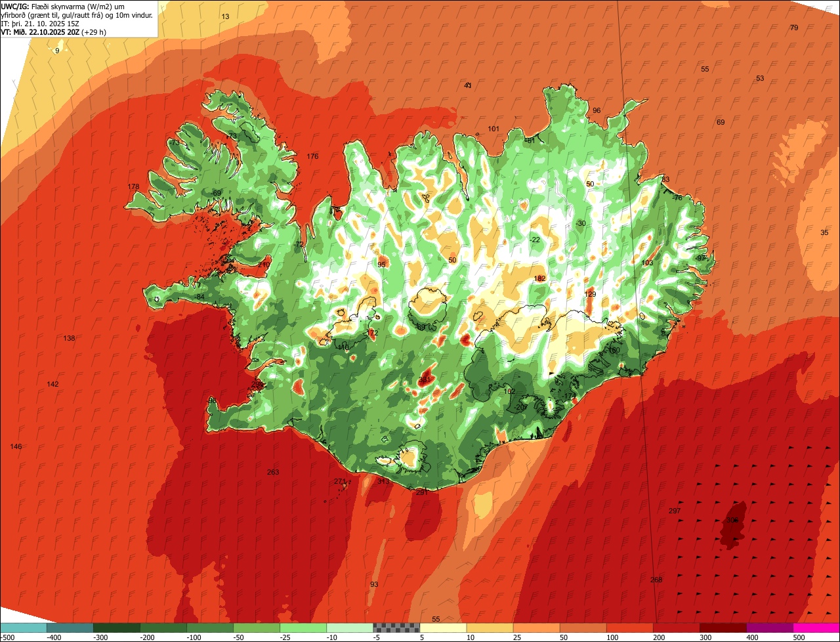Image resolution: width=840 pixels, height=642 pixels.
Task: Click the legend color between 100 and 200
Action: click(x=629, y=628)
